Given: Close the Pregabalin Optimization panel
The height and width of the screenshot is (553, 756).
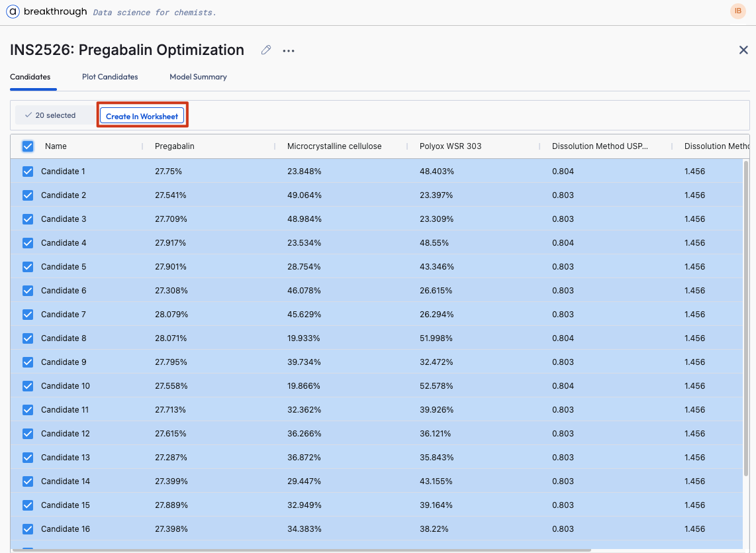Looking at the screenshot, I should [x=743, y=50].
